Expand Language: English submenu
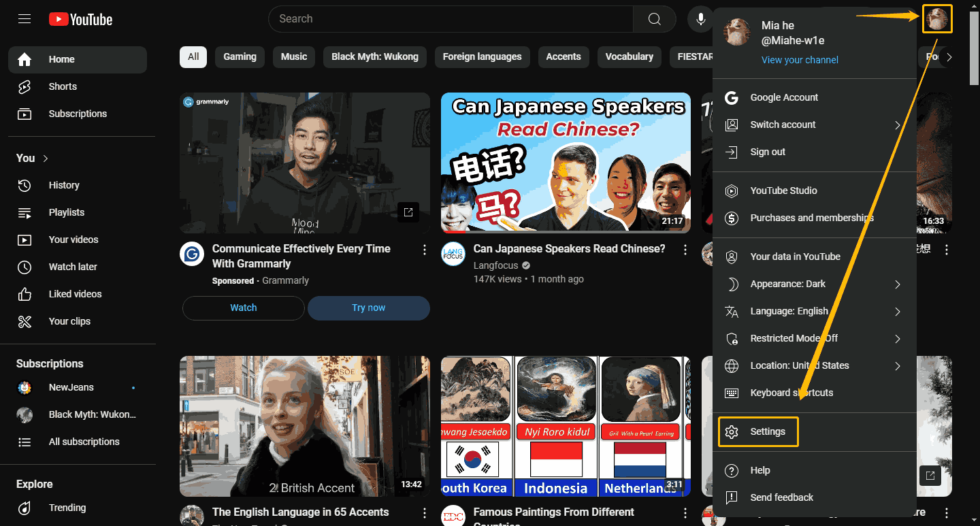This screenshot has height=526, width=980. [815, 311]
